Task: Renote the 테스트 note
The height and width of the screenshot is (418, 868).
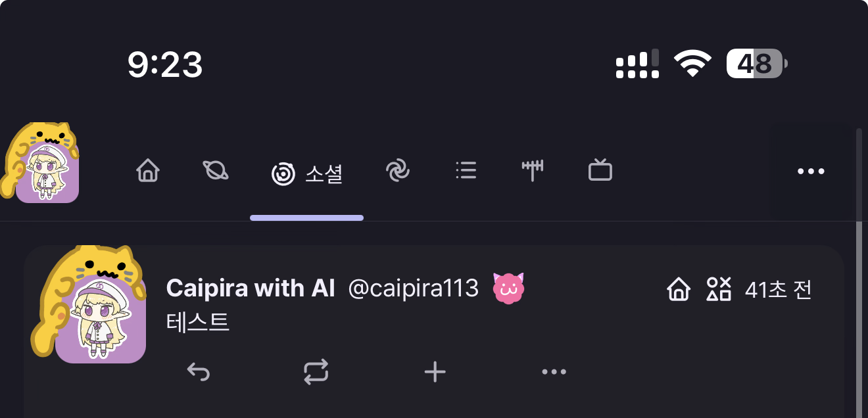Action: [x=316, y=372]
